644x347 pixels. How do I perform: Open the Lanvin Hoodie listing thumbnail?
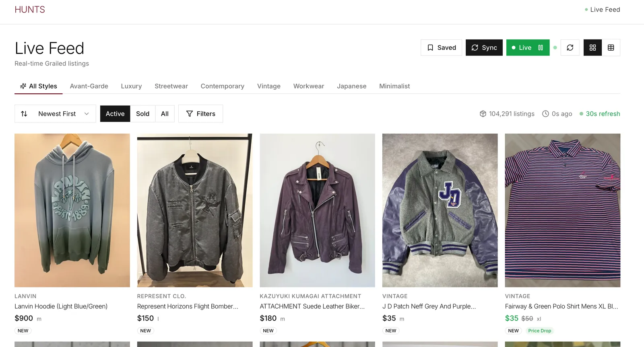(72, 210)
